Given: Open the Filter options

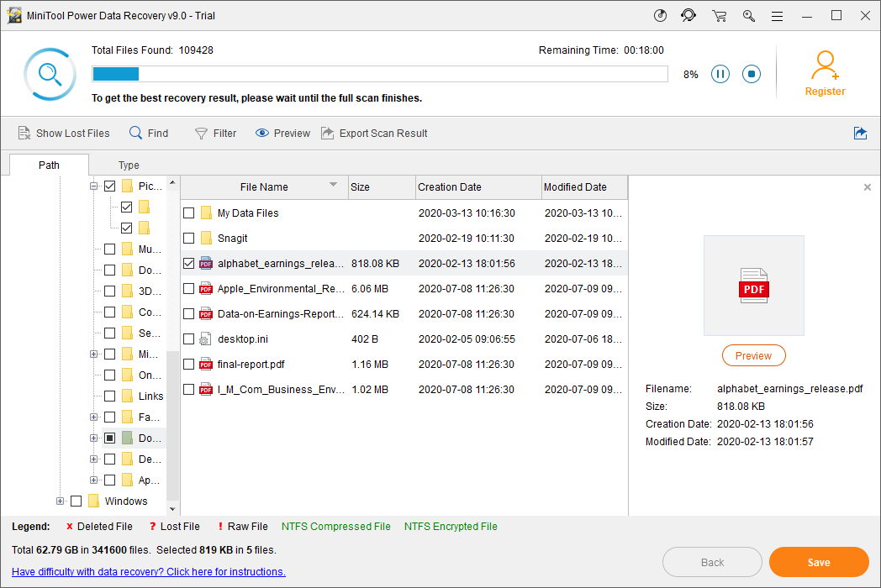Looking at the screenshot, I should click(216, 133).
